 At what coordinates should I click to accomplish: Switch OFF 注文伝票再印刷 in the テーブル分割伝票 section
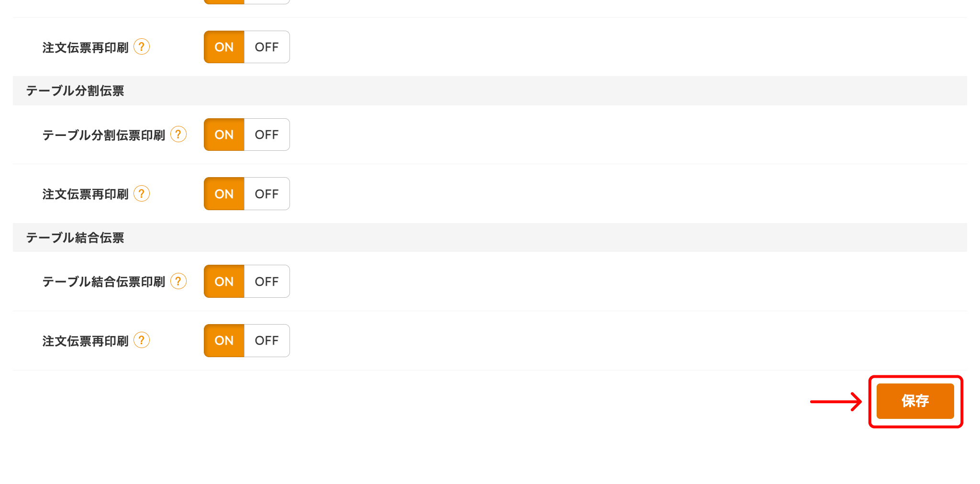[x=267, y=194]
